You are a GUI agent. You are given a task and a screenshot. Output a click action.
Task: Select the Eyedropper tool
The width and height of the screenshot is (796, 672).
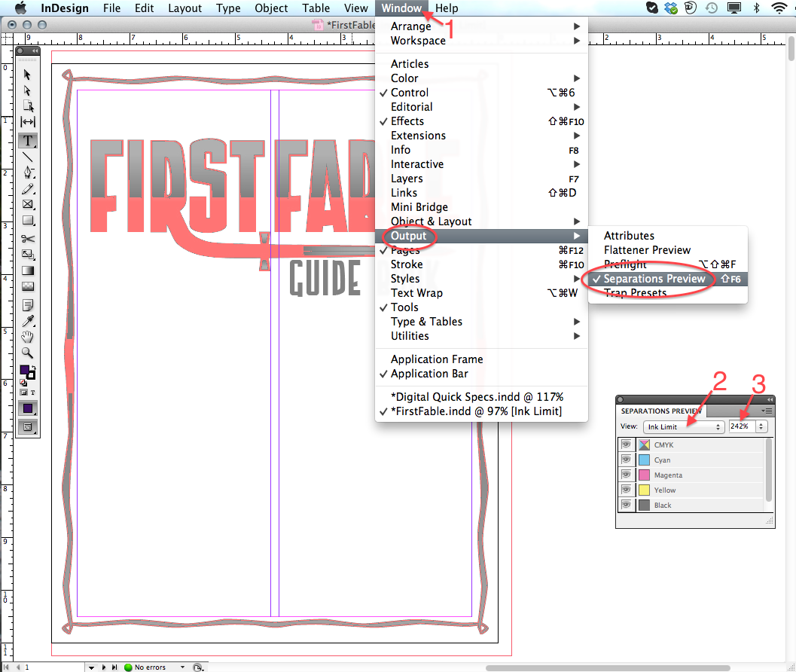tap(28, 321)
